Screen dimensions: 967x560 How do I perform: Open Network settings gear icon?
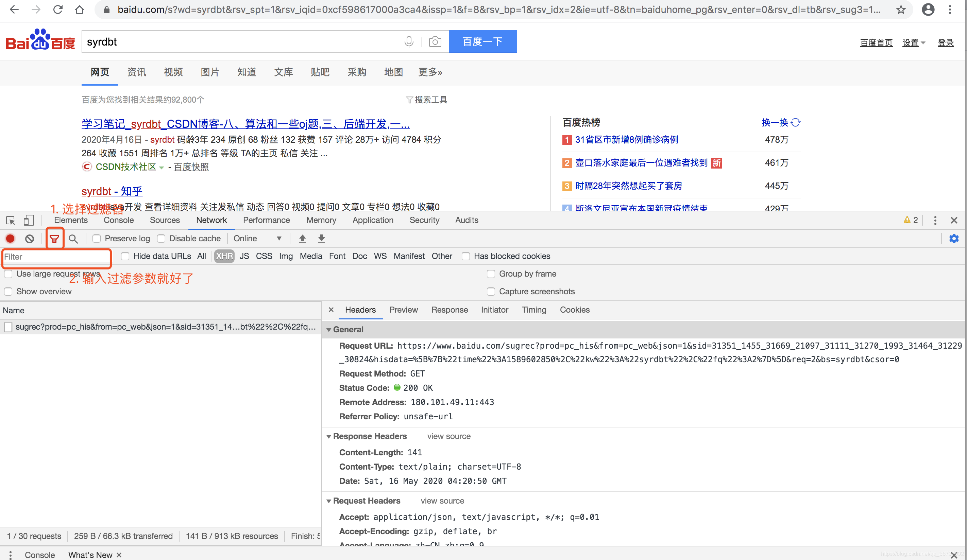954,239
